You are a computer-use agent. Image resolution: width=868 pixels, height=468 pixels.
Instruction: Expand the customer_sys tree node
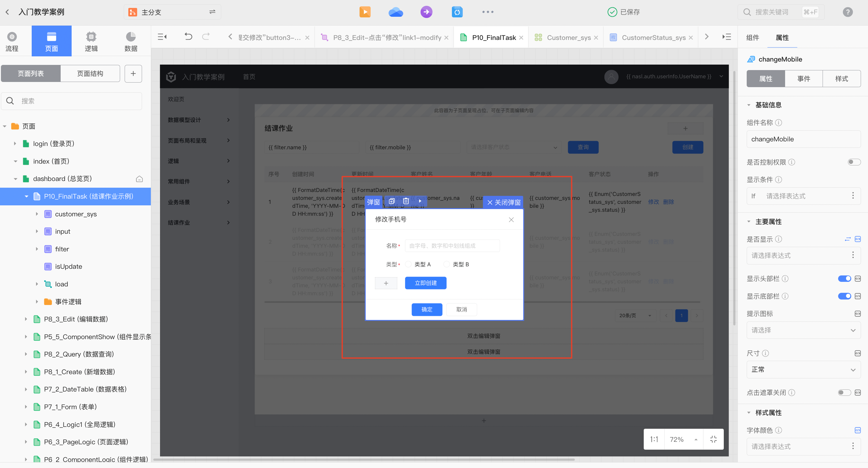(37, 214)
